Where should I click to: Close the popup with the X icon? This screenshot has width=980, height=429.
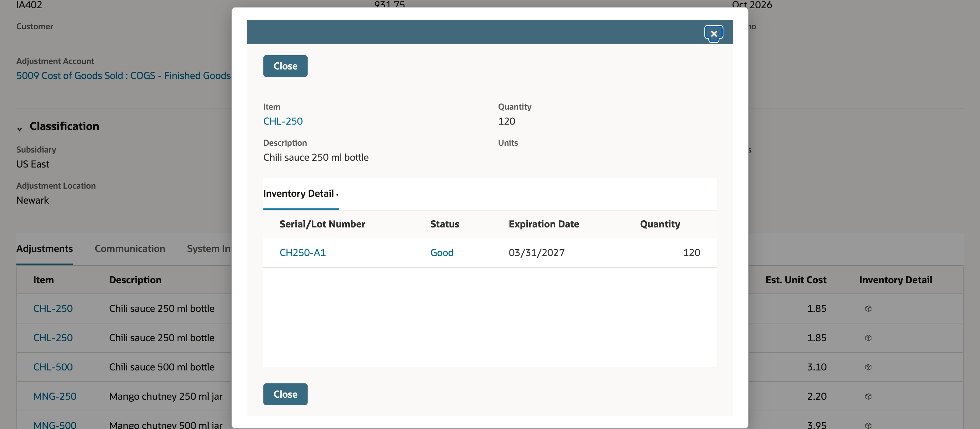coord(713,34)
